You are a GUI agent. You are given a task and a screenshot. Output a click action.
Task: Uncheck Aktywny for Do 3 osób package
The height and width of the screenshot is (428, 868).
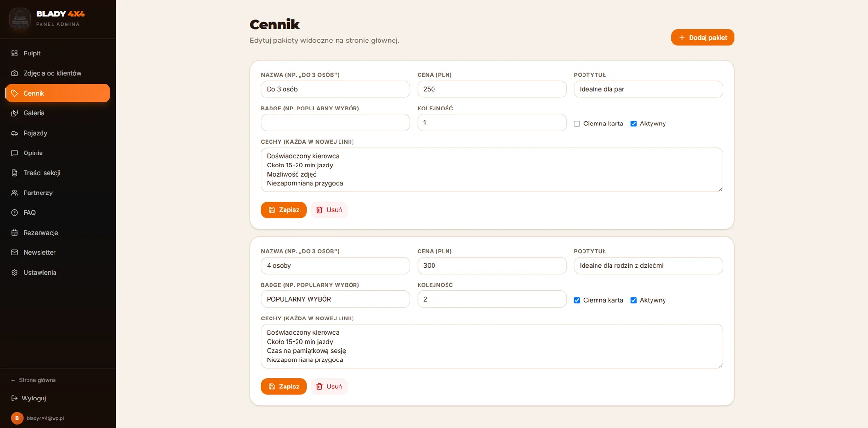tap(634, 124)
